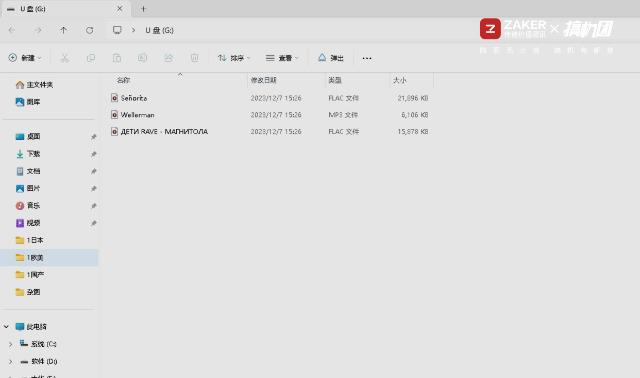This screenshot has height=378, width=640.
Task: Open 下载 (Downloads) in sidebar
Action: [x=27, y=154]
